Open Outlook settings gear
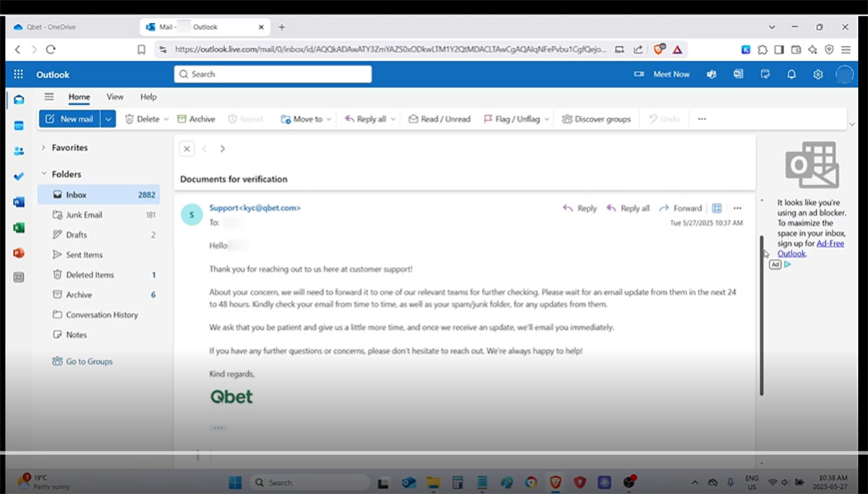This screenshot has height=494, width=868. tap(818, 74)
